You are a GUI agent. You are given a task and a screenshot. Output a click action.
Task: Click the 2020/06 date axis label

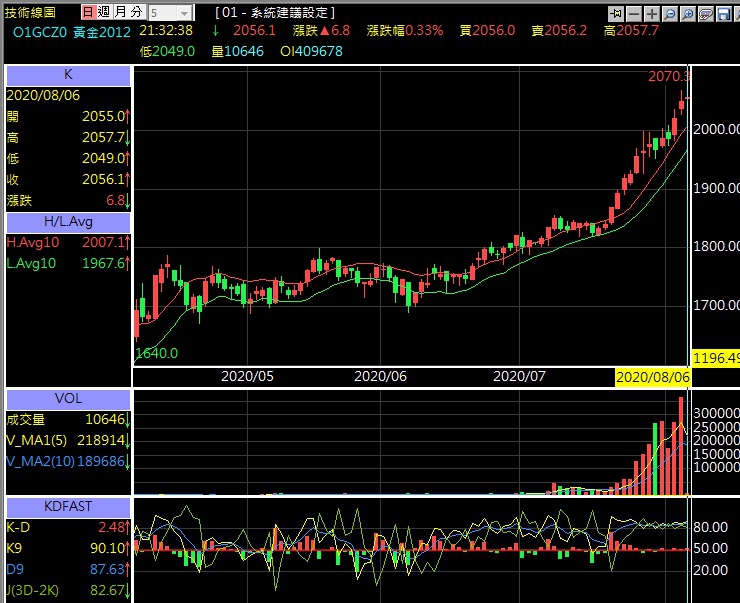click(380, 377)
